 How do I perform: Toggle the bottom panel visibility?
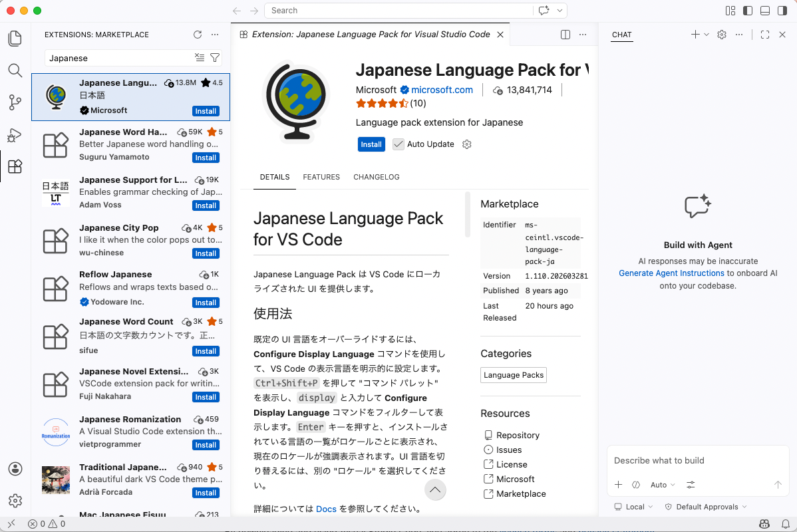point(765,11)
